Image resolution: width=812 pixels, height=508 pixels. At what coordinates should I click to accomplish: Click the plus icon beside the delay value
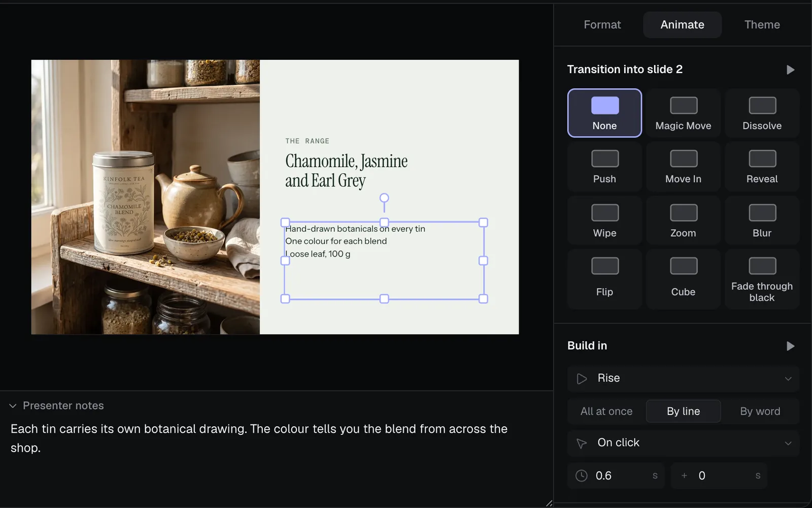684,476
